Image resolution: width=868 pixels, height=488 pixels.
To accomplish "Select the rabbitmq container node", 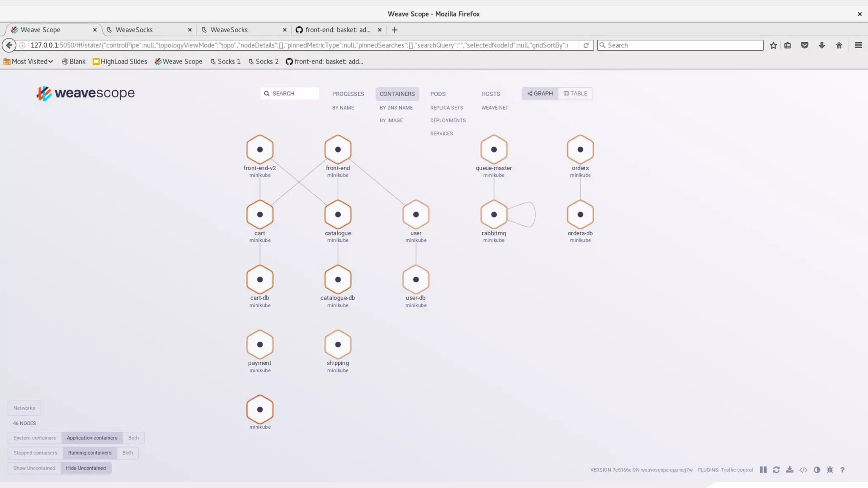I will pyautogui.click(x=494, y=215).
